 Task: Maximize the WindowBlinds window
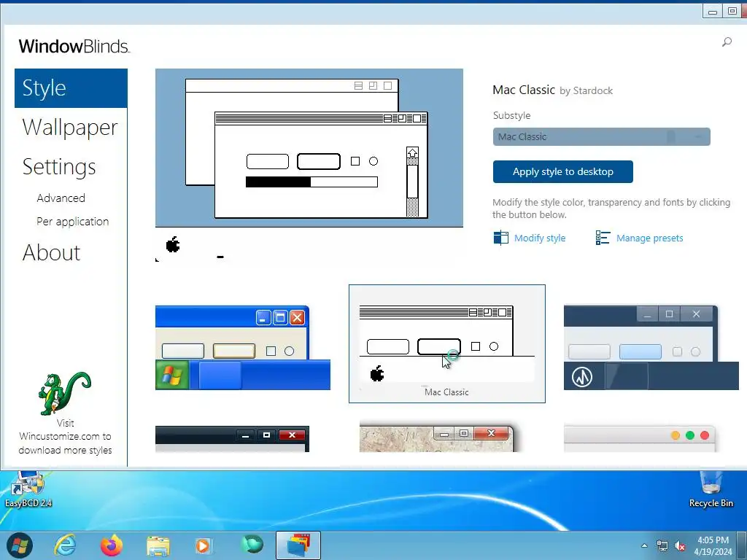[732, 11]
